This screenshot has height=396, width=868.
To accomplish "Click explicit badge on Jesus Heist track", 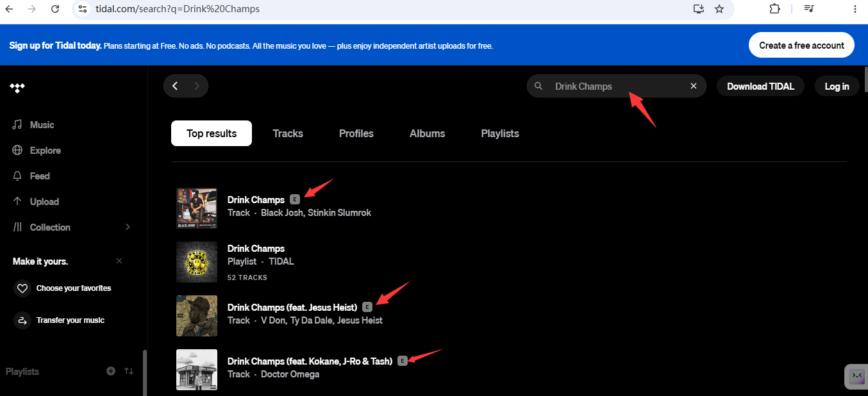I will pos(367,307).
